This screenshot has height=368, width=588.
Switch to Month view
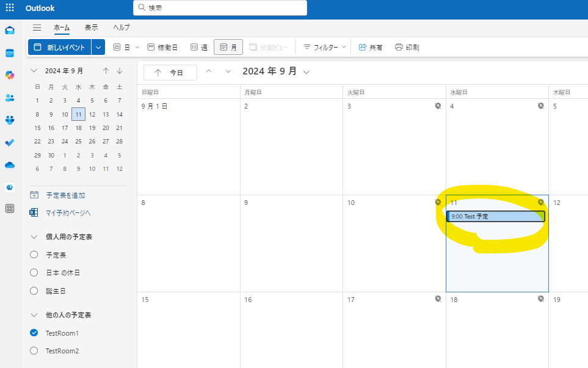tap(228, 47)
